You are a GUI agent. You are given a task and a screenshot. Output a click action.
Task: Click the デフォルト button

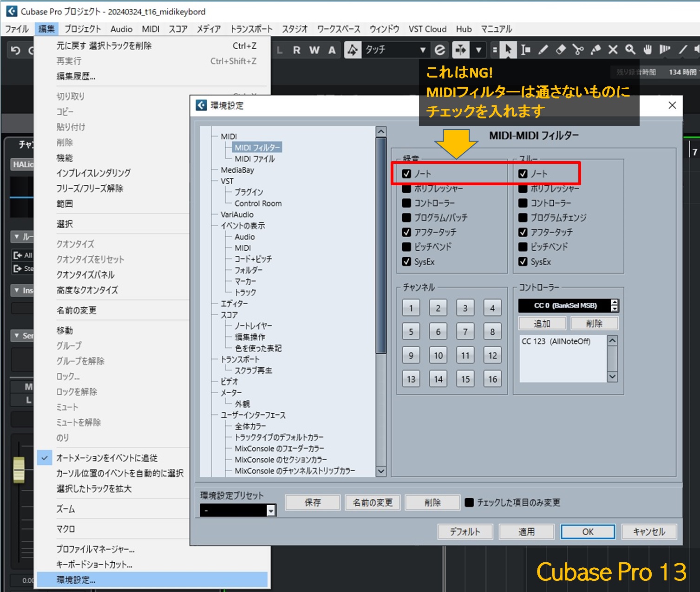click(465, 532)
